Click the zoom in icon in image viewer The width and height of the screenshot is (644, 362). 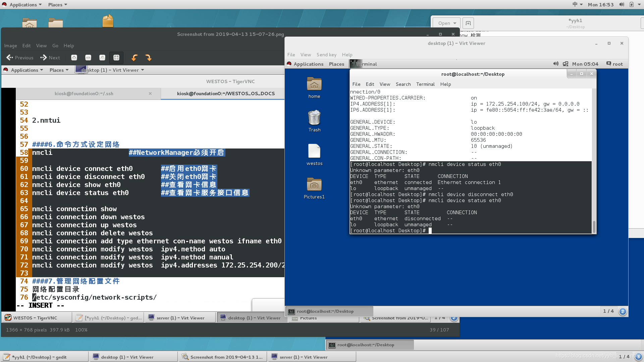click(x=74, y=58)
